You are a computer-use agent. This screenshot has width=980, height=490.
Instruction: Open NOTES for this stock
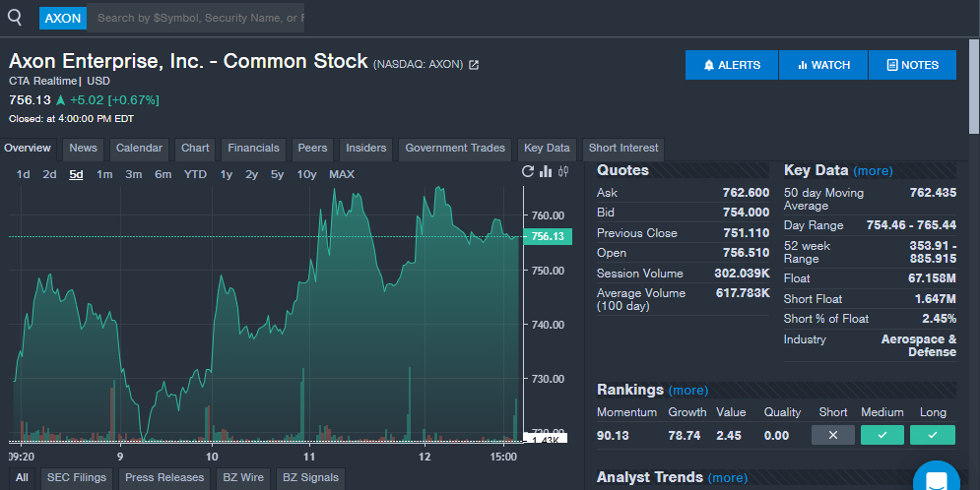912,65
